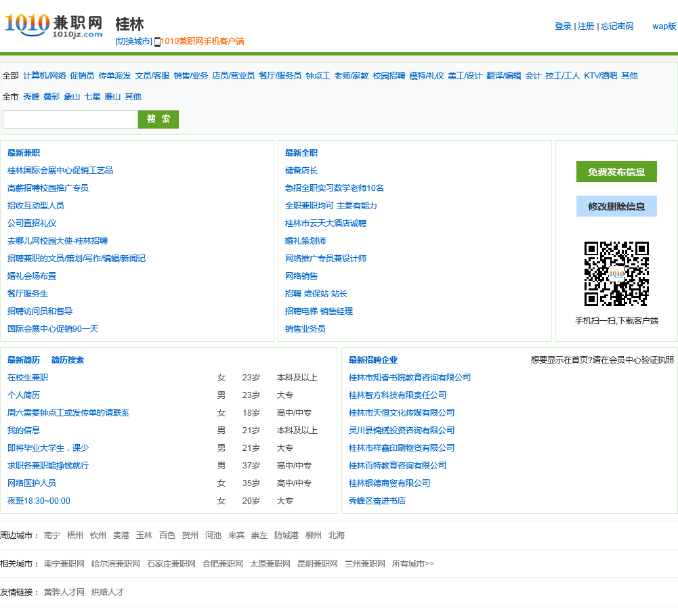Open 桂林市知香书院教育咨询有限公司 company
Screen dimensions: 678x616
point(410,377)
